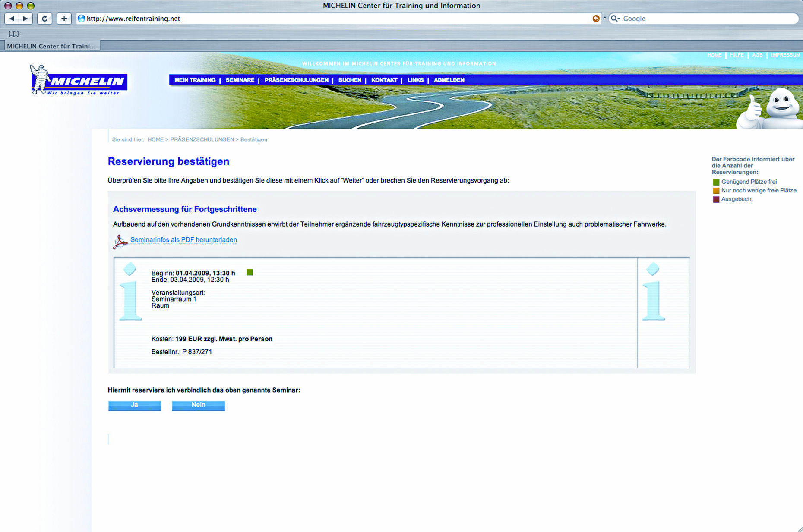Confirm reservation with the Ja button
The width and height of the screenshot is (803, 532).
134,405
